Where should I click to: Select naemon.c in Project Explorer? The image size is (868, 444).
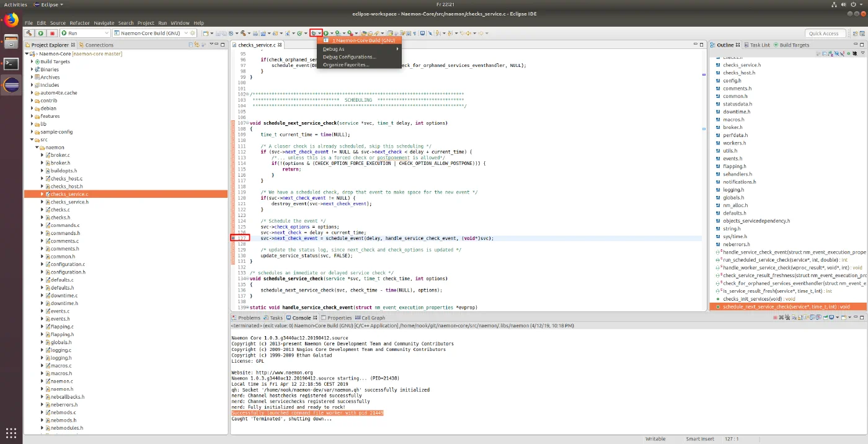(61, 381)
